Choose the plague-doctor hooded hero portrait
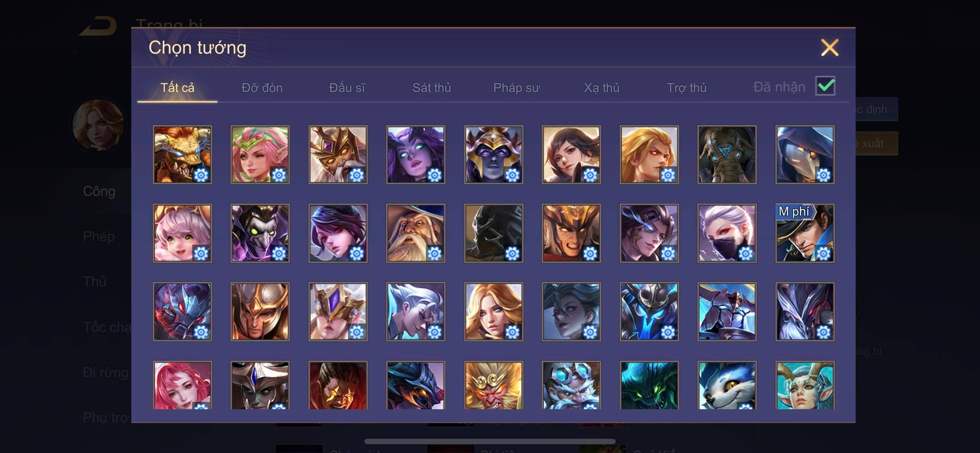 (805, 155)
